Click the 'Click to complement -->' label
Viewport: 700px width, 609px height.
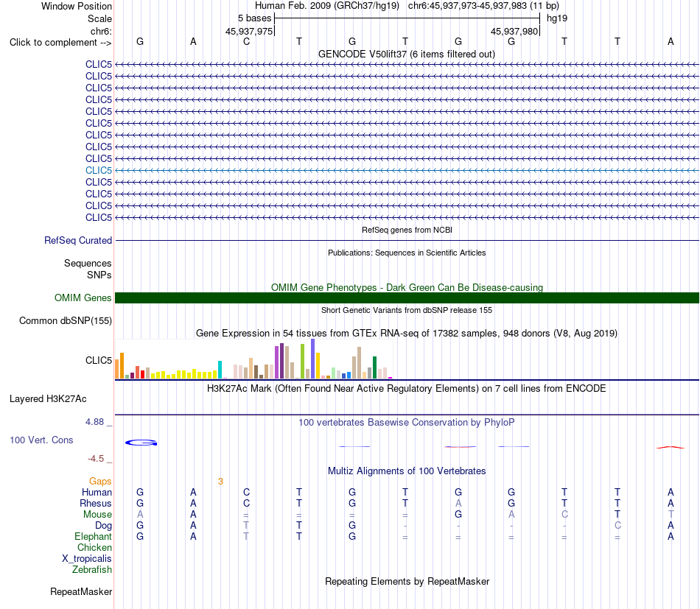pos(60,43)
